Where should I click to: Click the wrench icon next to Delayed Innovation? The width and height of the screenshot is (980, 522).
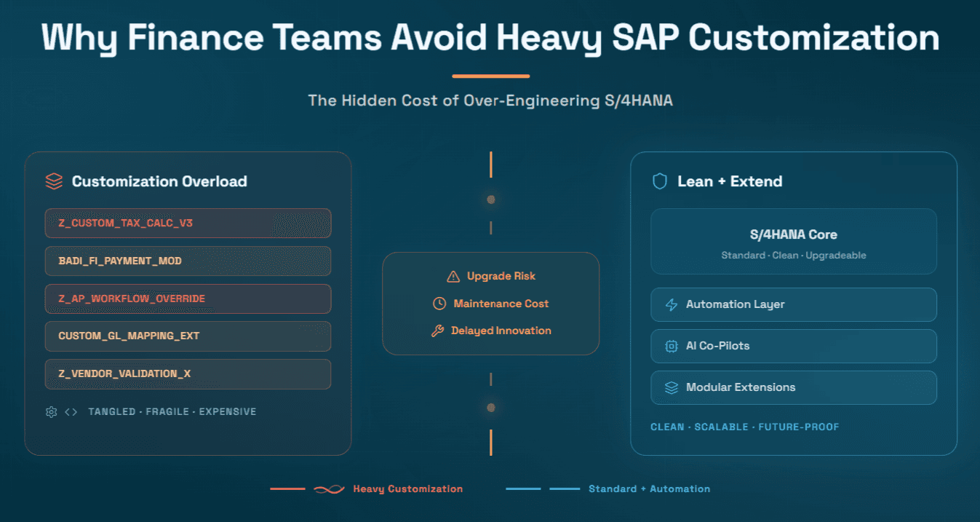point(437,331)
